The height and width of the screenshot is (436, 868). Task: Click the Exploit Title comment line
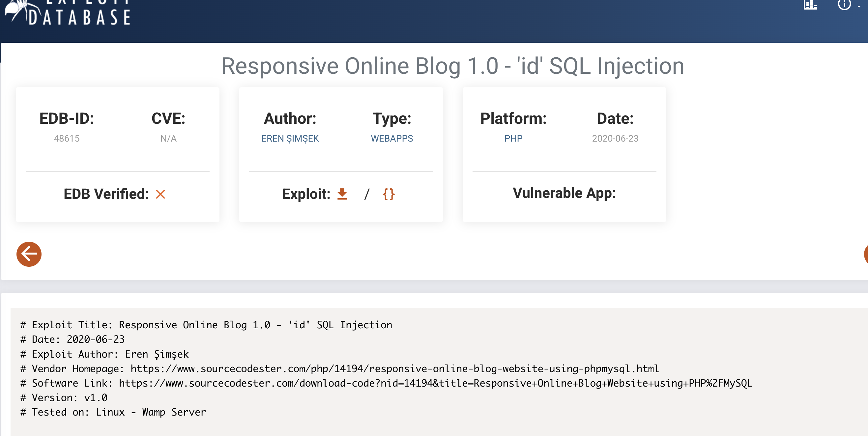click(206, 325)
